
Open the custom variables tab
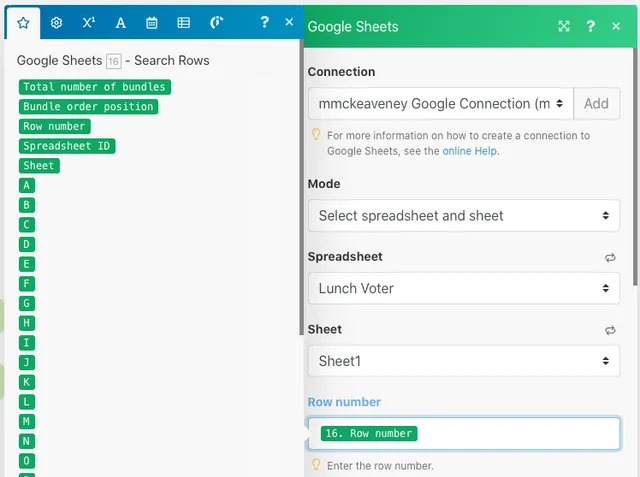[x=216, y=22]
